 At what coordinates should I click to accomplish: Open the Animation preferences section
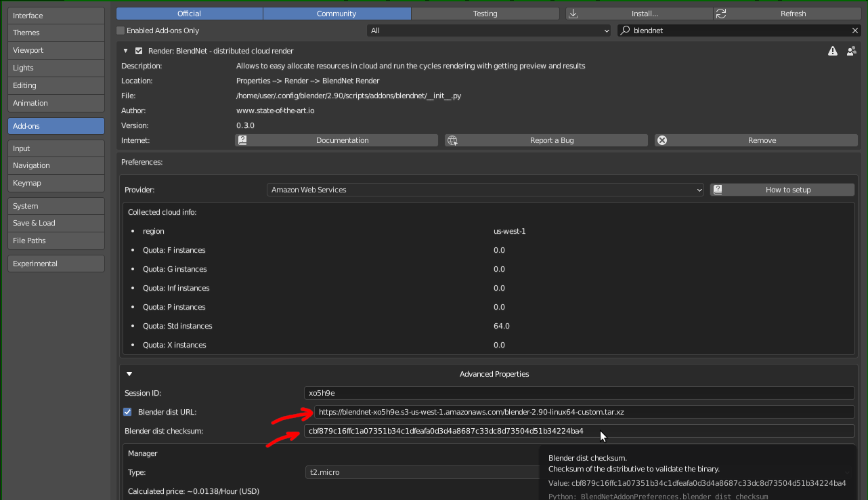[56, 103]
